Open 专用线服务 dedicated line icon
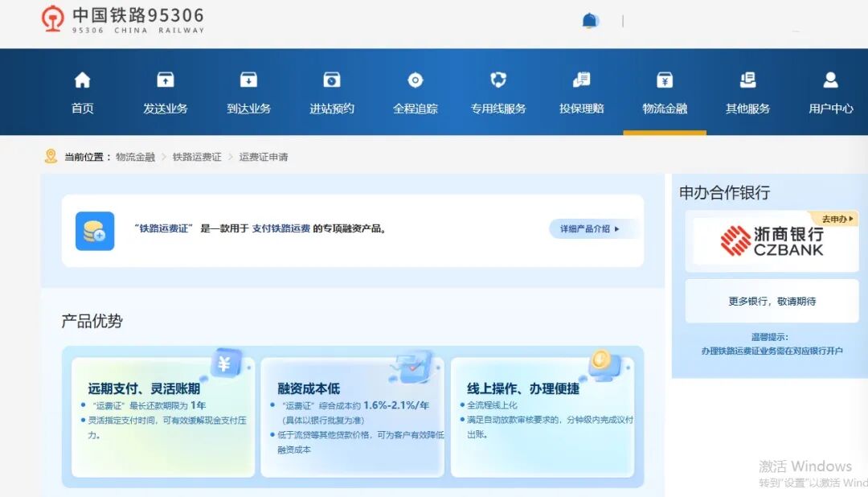868x497 pixels. (498, 80)
